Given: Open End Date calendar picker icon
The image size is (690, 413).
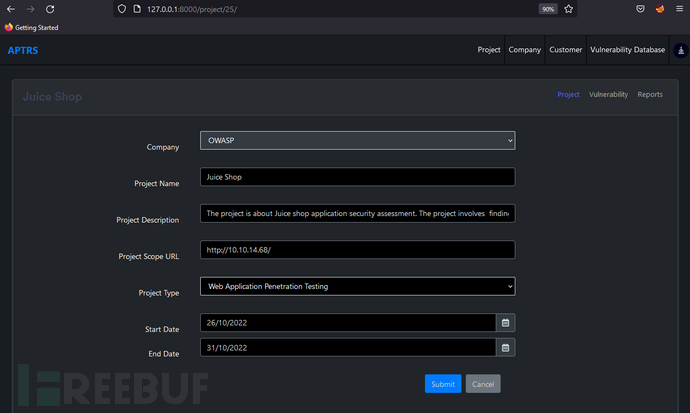Looking at the screenshot, I should (x=506, y=347).
